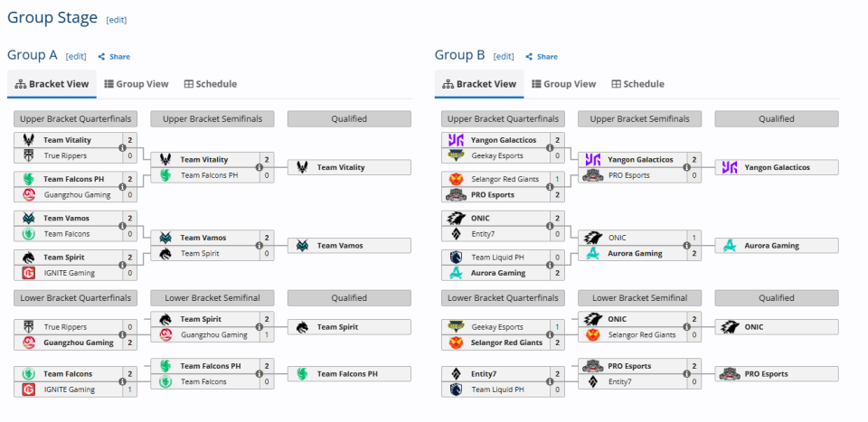This screenshot has height=422, width=868.
Task: Click the Team Vamos logo in Group A Qualified
Action: coord(302,246)
